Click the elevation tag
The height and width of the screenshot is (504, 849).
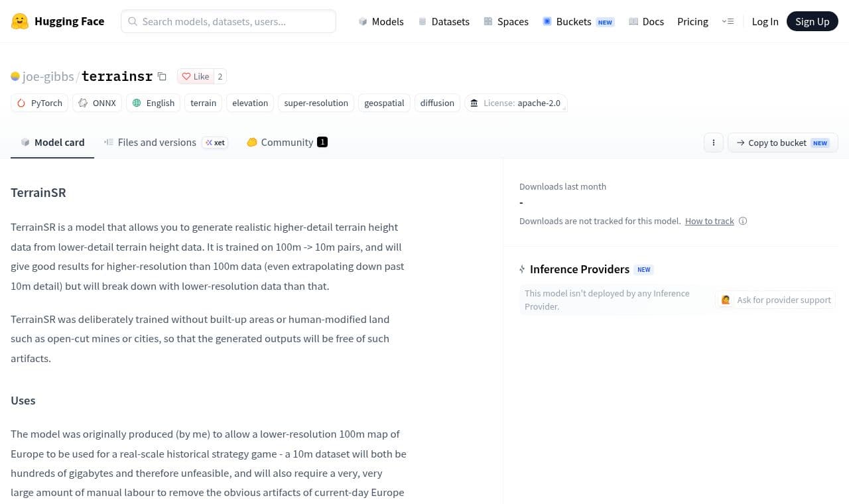[250, 103]
